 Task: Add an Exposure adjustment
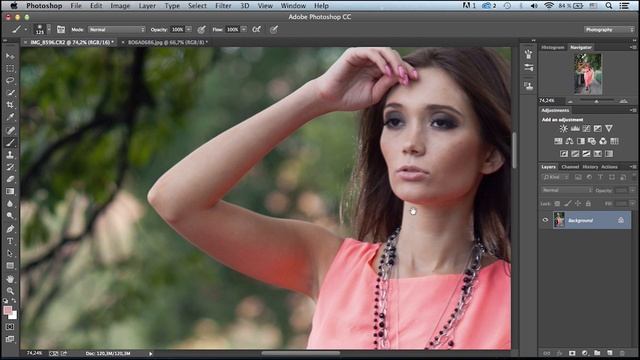click(598, 129)
